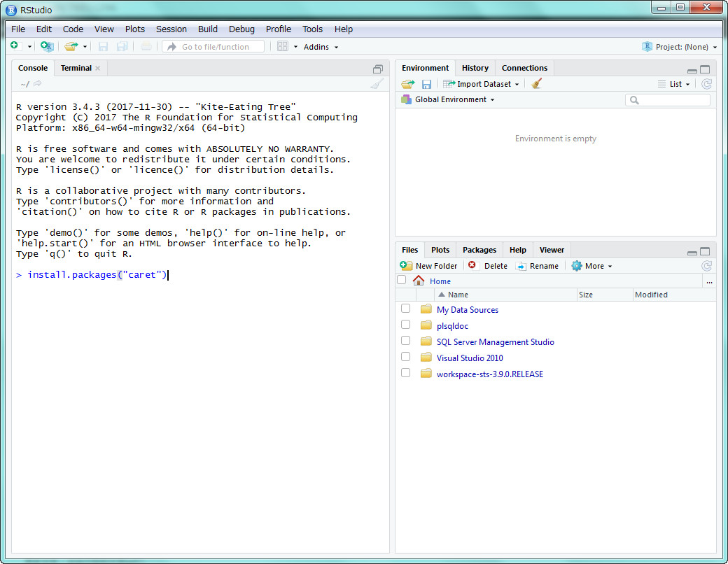728x564 pixels.
Task: Open the Profile menu
Action: (279, 29)
